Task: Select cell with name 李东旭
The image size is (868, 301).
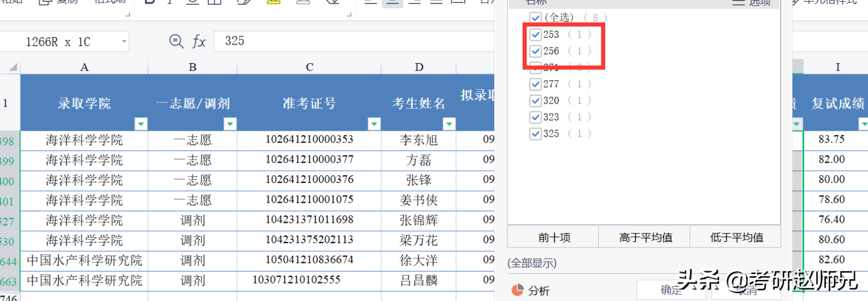Action: [419, 140]
